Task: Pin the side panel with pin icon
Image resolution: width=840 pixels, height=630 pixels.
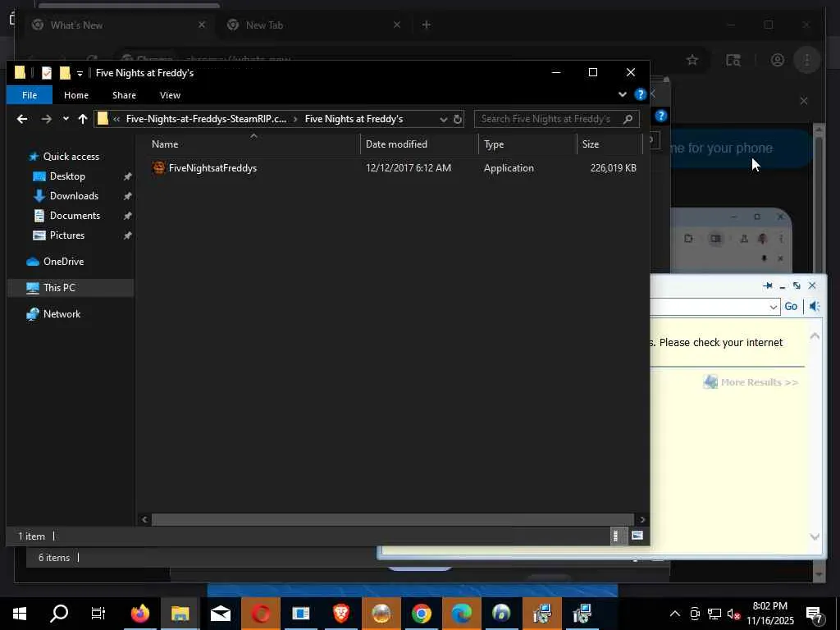Action: [767, 286]
